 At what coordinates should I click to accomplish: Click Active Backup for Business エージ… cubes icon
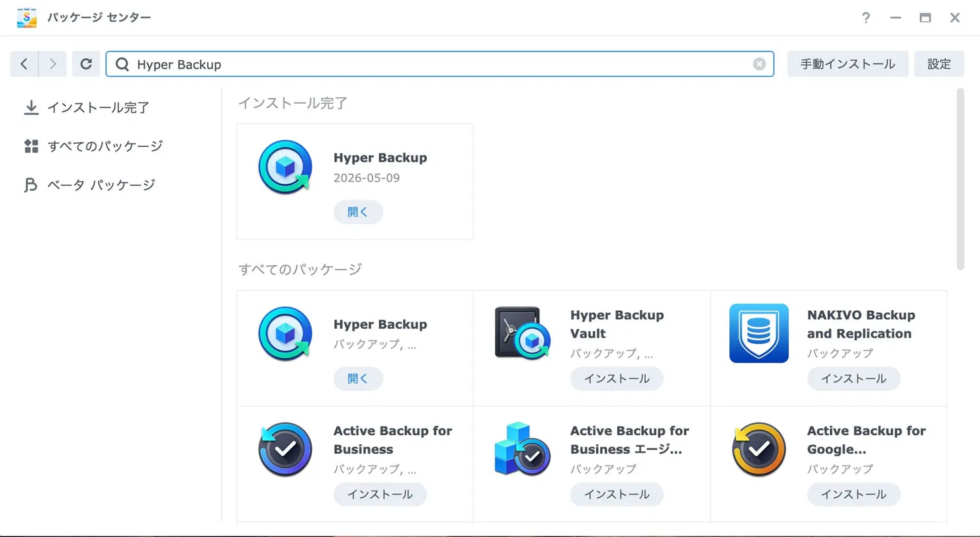(522, 450)
